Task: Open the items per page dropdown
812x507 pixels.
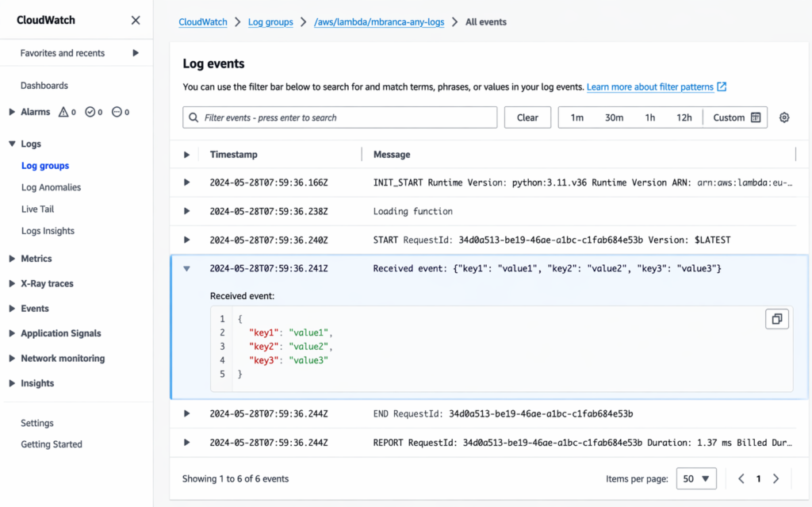Action: click(x=695, y=478)
